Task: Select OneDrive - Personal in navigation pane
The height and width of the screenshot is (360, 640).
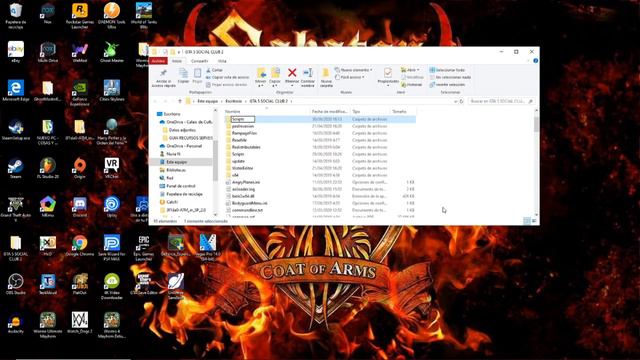Action: tap(184, 146)
